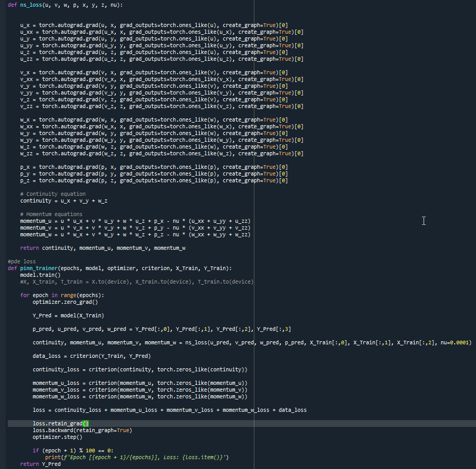The width and height of the screenshot is (476, 469).
Task: Click the data_loss criterion assignment line
Action: [91, 356]
